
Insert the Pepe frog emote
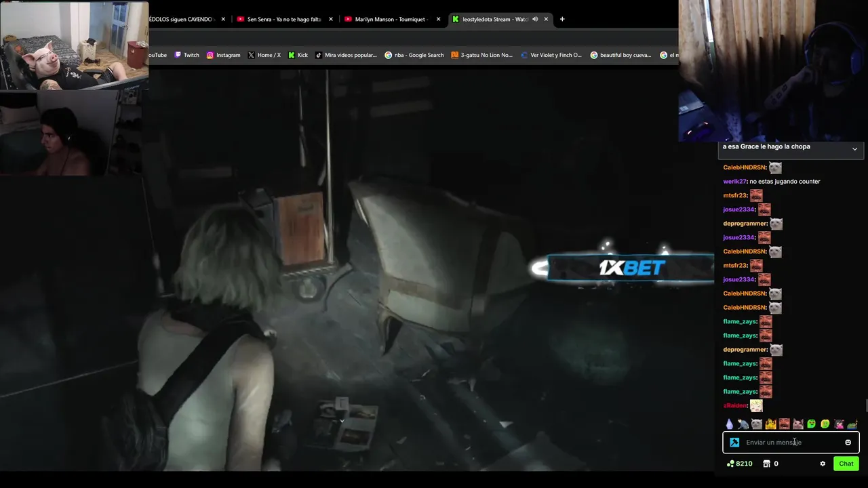[852, 424]
